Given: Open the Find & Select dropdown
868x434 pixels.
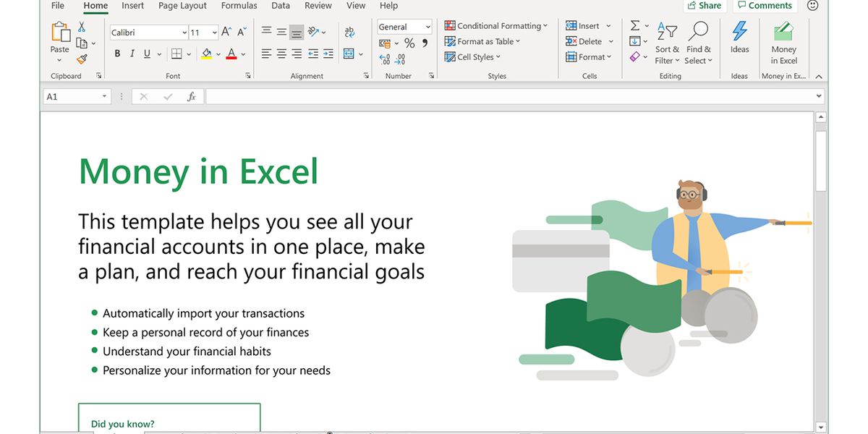Looking at the screenshot, I should point(699,43).
